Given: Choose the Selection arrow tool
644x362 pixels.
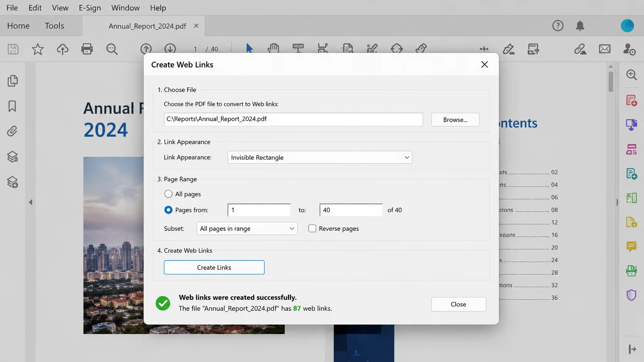Looking at the screenshot, I should [x=249, y=48].
